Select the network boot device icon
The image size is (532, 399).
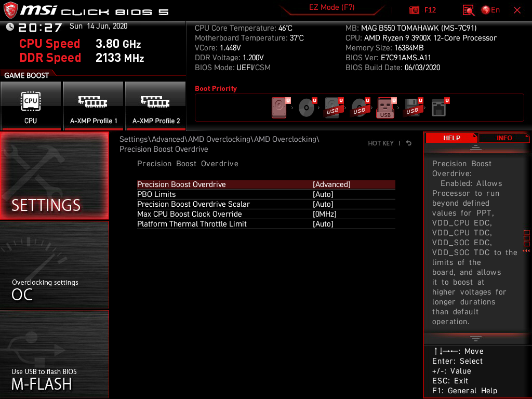click(x=440, y=108)
